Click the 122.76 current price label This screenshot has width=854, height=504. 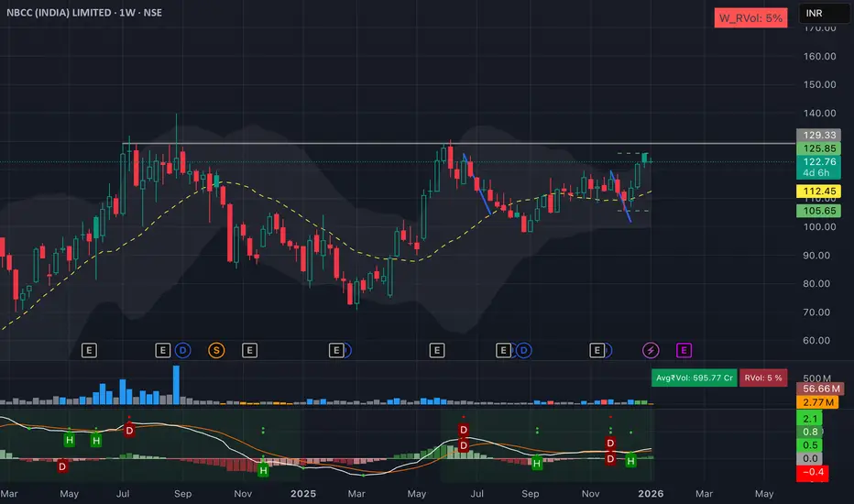[x=818, y=167]
